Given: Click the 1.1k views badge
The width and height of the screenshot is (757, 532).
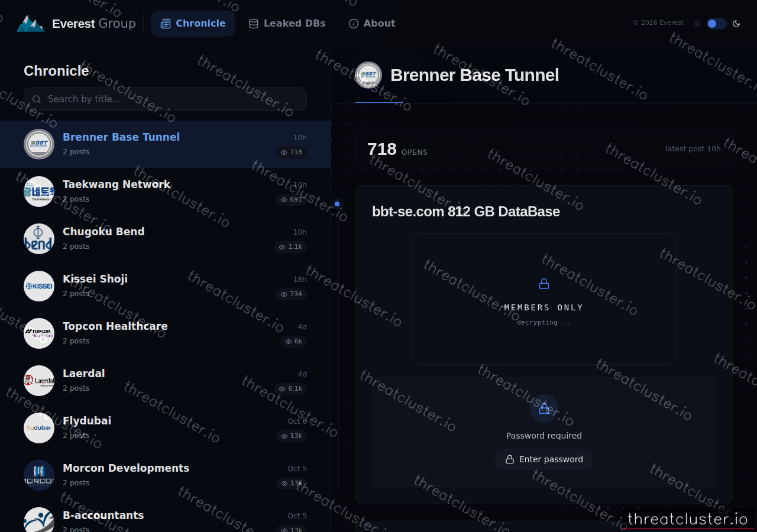Looking at the screenshot, I should pos(290,247).
